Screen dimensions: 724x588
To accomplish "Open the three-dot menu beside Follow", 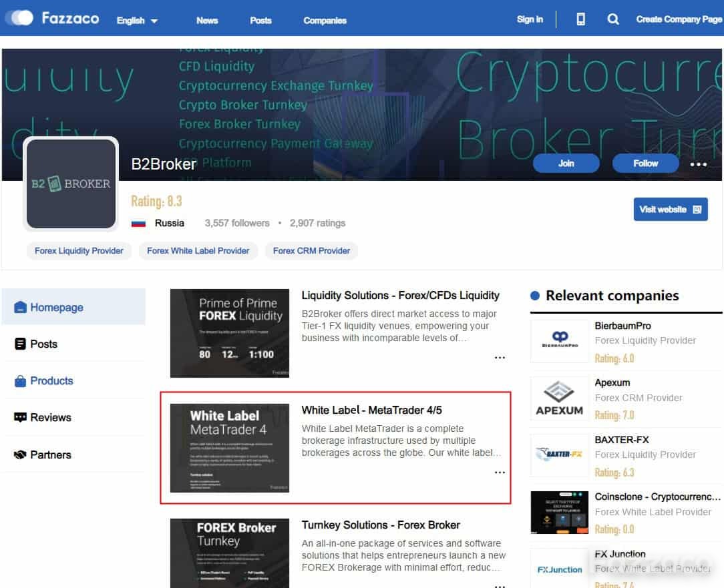I will pos(698,164).
